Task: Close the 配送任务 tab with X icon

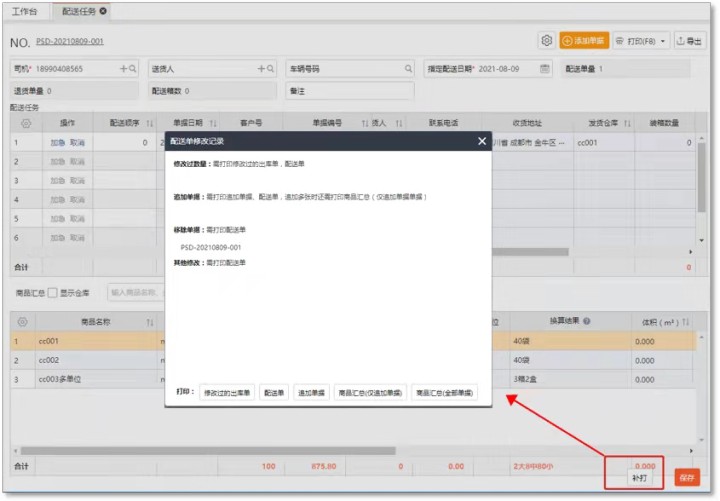Action: (x=103, y=10)
